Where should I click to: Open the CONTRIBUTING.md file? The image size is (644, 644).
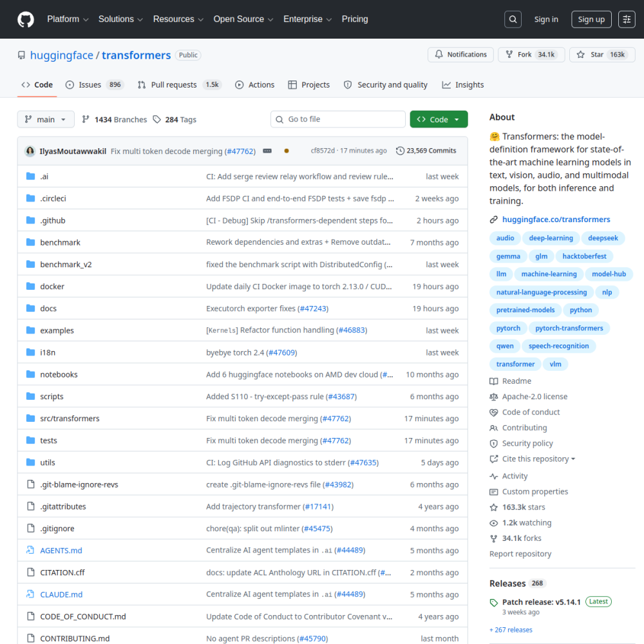point(75,638)
